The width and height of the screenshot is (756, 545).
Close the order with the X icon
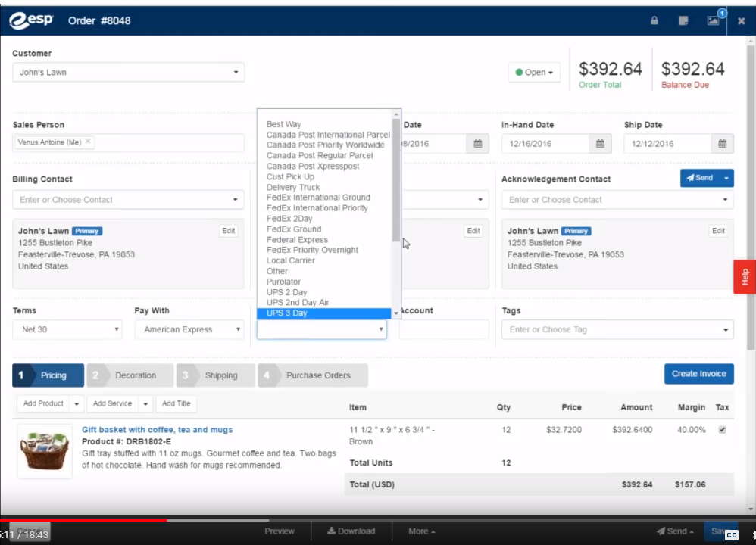[x=742, y=20]
